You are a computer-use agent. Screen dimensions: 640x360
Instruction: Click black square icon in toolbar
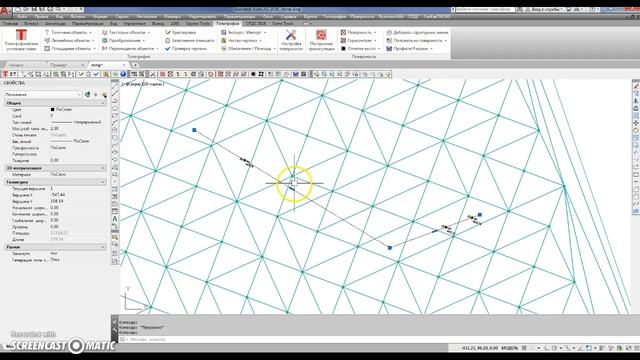253,74
